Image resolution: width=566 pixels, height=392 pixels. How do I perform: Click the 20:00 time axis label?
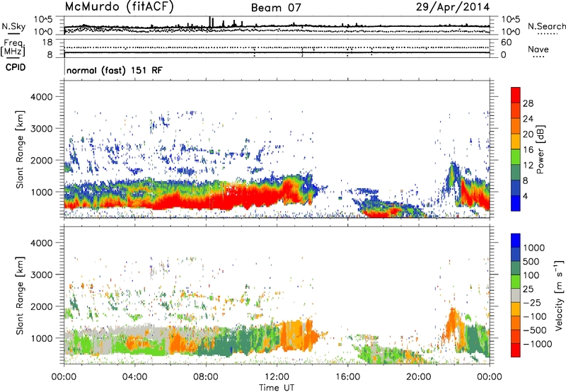419,377
